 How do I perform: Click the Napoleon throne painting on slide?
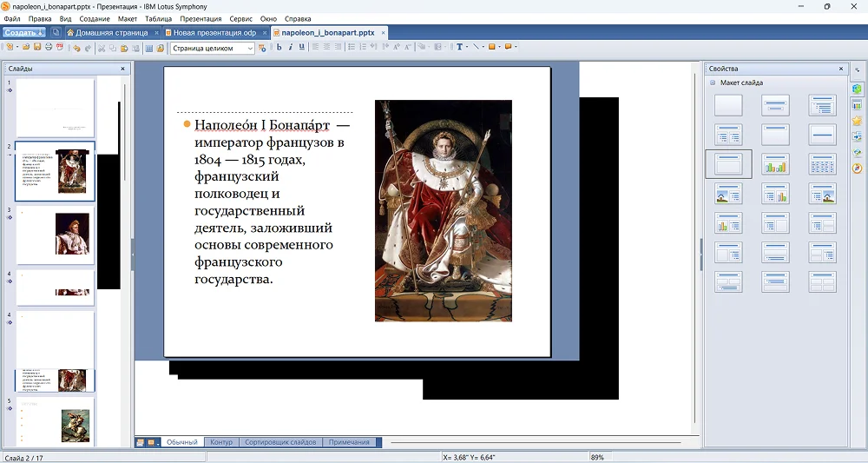[444, 210]
